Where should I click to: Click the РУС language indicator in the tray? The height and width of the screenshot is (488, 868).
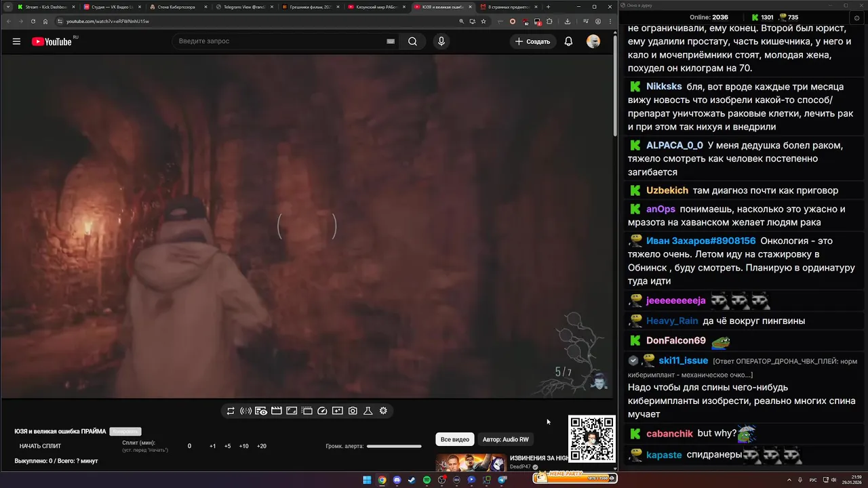pyautogui.click(x=813, y=480)
